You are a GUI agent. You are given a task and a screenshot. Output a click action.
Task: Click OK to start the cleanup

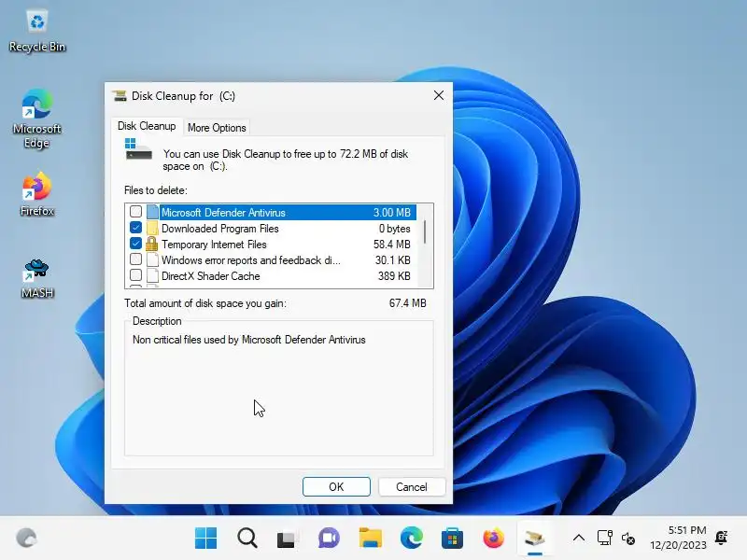tap(336, 486)
